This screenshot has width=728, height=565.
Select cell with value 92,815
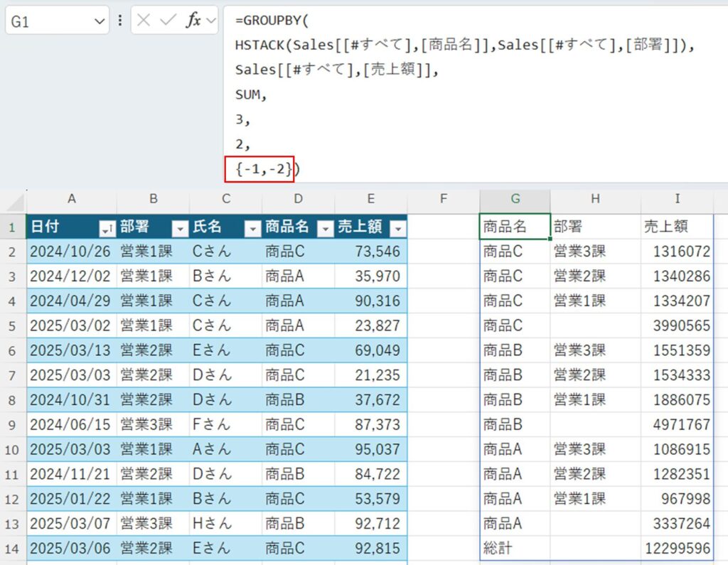[371, 548]
